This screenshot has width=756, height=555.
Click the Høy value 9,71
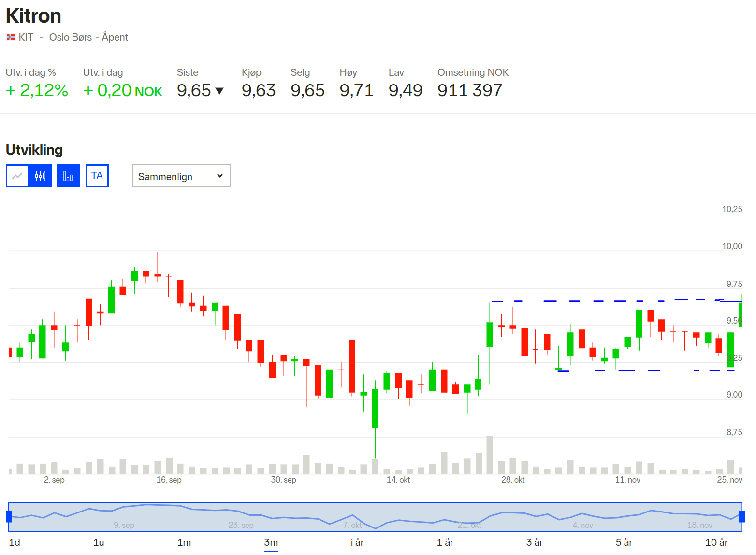[x=357, y=90]
